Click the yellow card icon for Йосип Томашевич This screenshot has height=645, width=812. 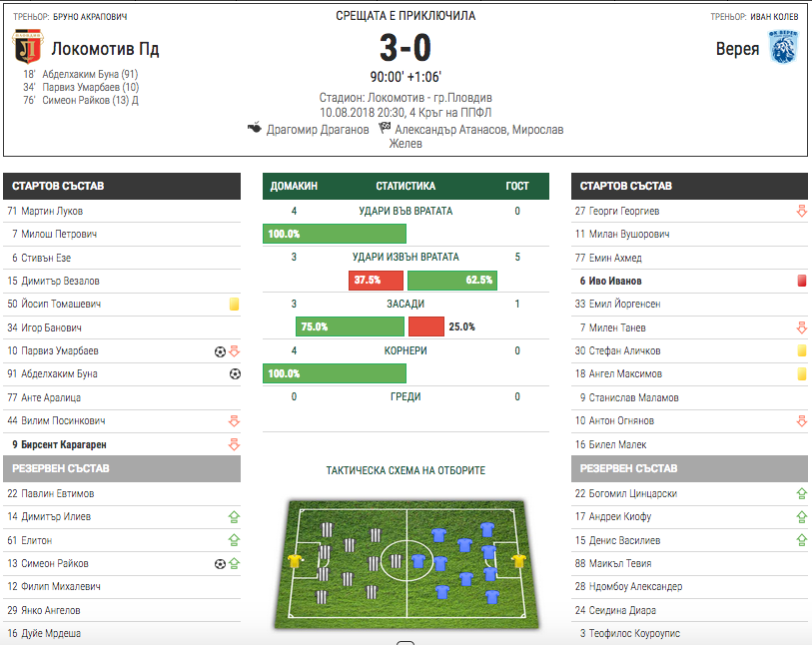point(234,304)
